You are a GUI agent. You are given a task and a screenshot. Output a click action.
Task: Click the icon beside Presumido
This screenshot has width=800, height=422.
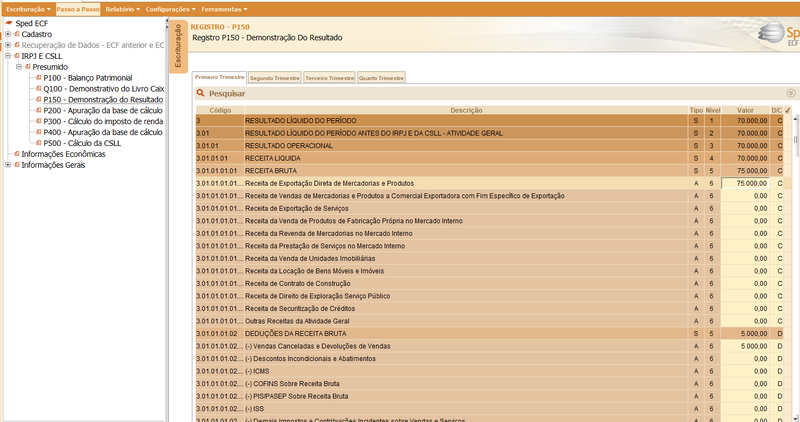(x=28, y=67)
